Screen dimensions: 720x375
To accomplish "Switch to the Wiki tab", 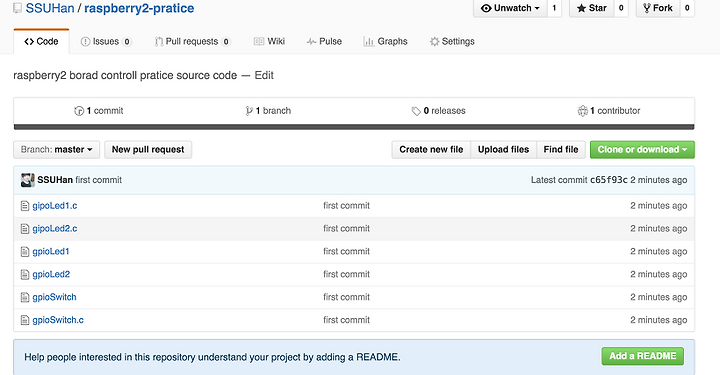I will click(270, 41).
